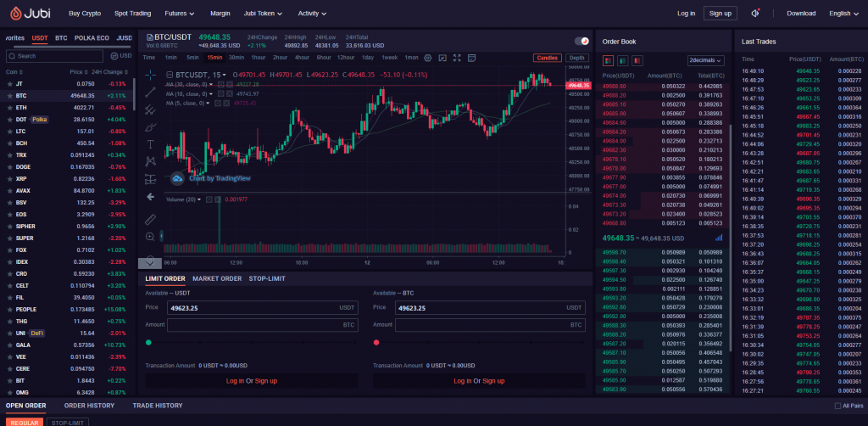Enable the All Pairs checkbox
This screenshot has height=426, width=868.
(837, 406)
